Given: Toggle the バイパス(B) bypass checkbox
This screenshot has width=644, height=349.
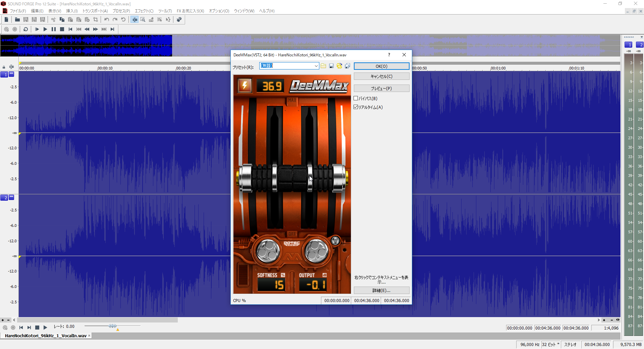Looking at the screenshot, I should (356, 98).
